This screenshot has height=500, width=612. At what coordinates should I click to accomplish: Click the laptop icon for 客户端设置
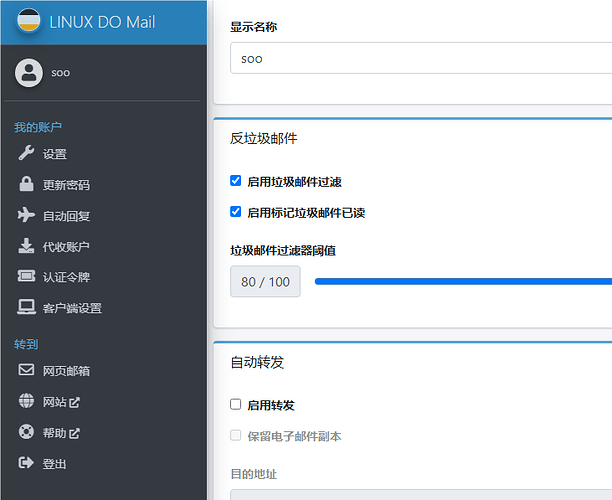click(x=26, y=307)
